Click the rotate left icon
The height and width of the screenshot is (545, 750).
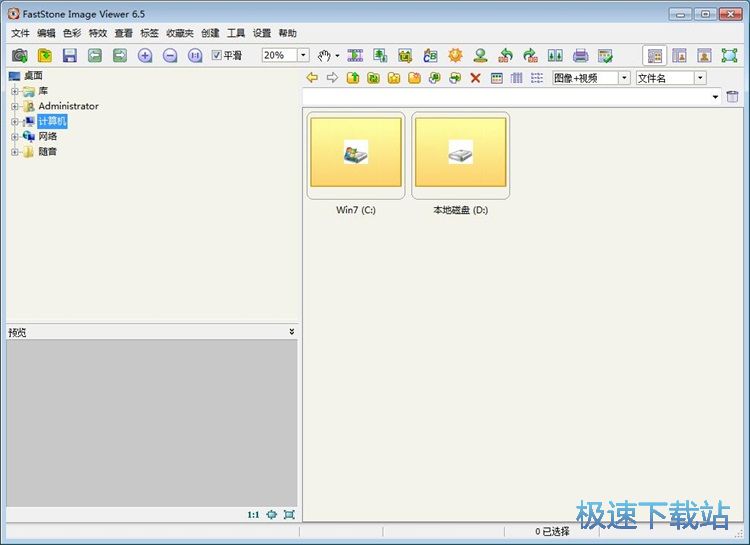click(506, 56)
